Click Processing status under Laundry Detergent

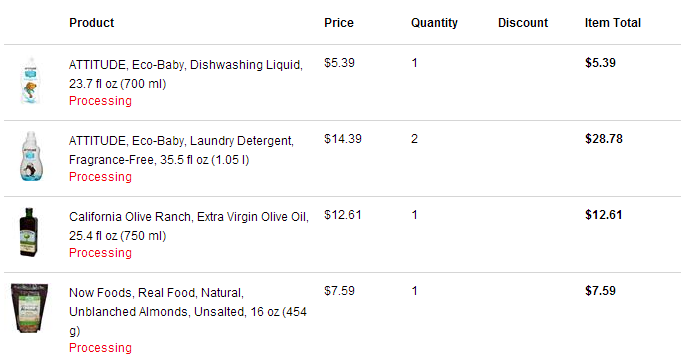click(100, 177)
